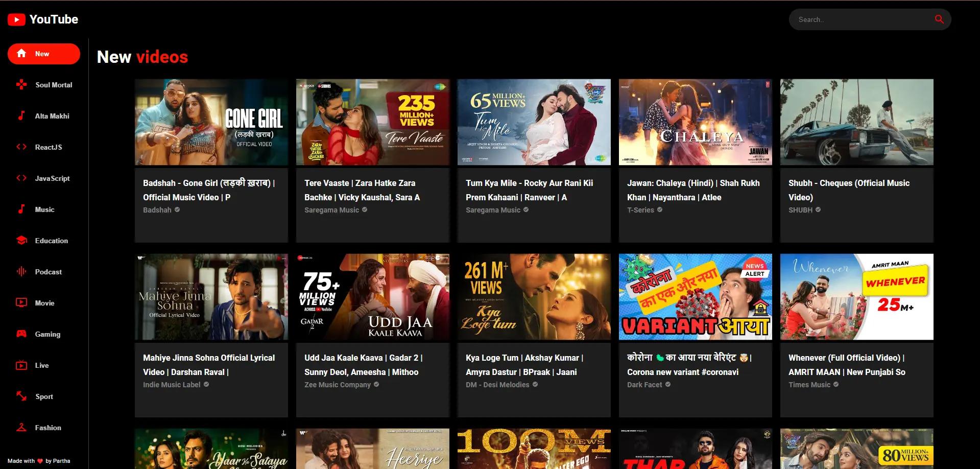The width and height of the screenshot is (980, 469).
Task: Click the ReactJS code brackets icon
Action: coord(21,147)
